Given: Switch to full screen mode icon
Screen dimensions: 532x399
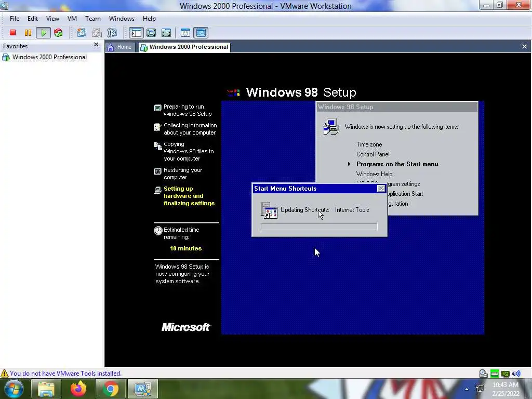Looking at the screenshot, I should (151, 33).
